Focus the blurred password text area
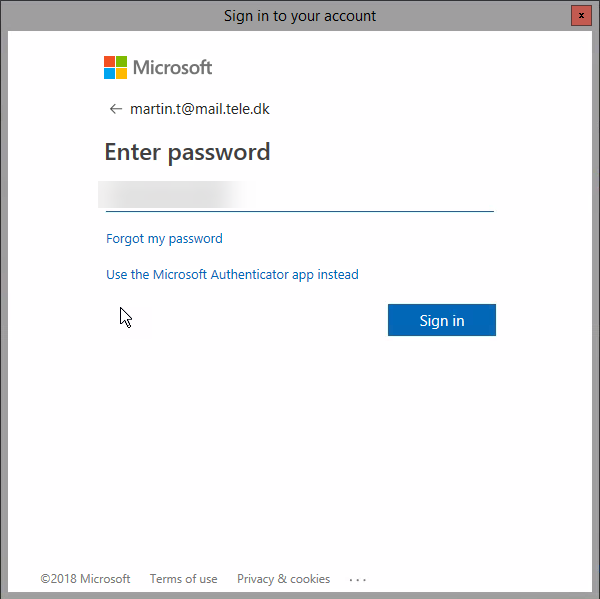 tap(178, 194)
